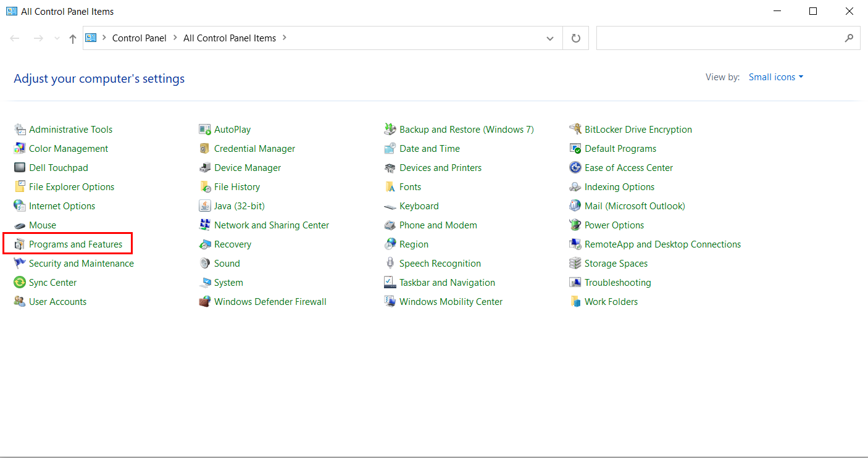Screen dimensions: 868x458
Task: Open the Windows Defender Firewall icon
Action: [270, 301]
